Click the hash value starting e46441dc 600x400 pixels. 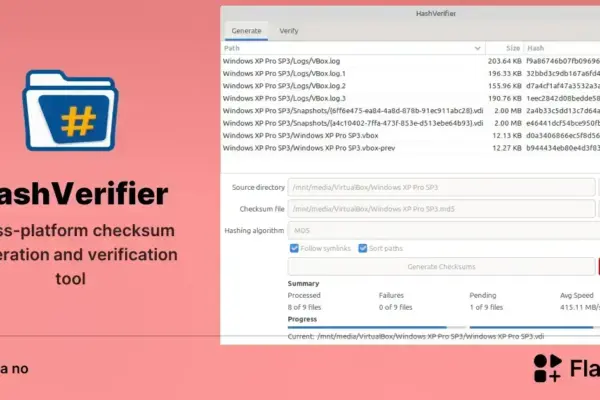pyautogui.click(x=563, y=123)
